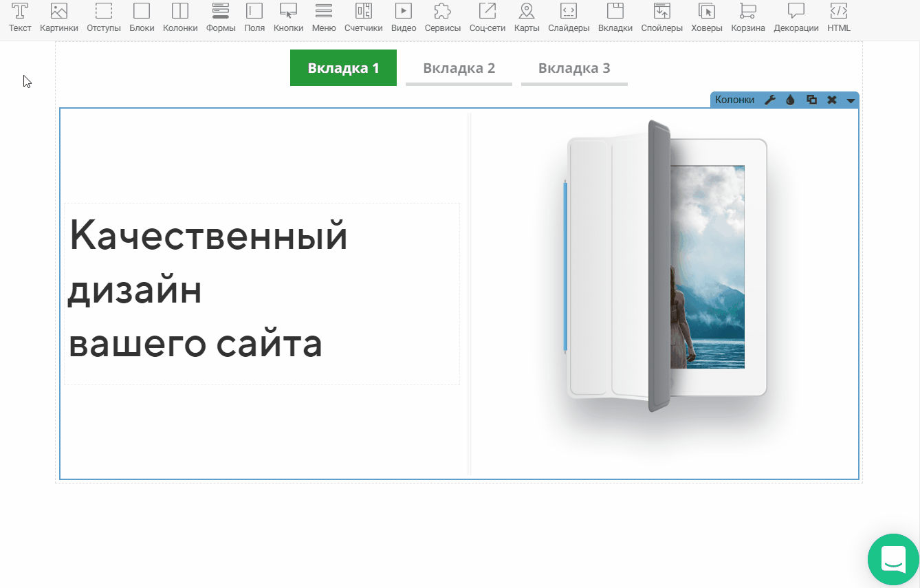Open the green chat support button

(x=893, y=559)
